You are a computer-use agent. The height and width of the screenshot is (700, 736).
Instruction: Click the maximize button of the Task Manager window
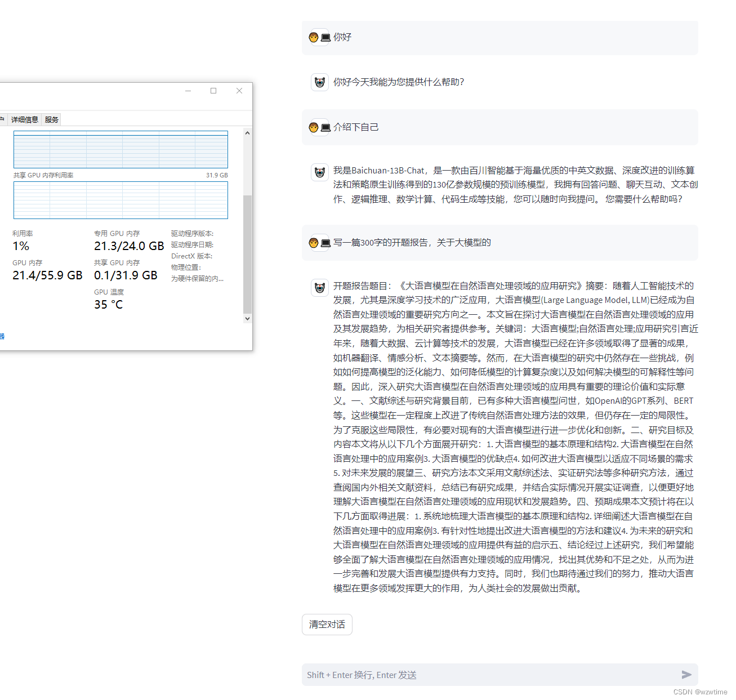click(x=213, y=91)
